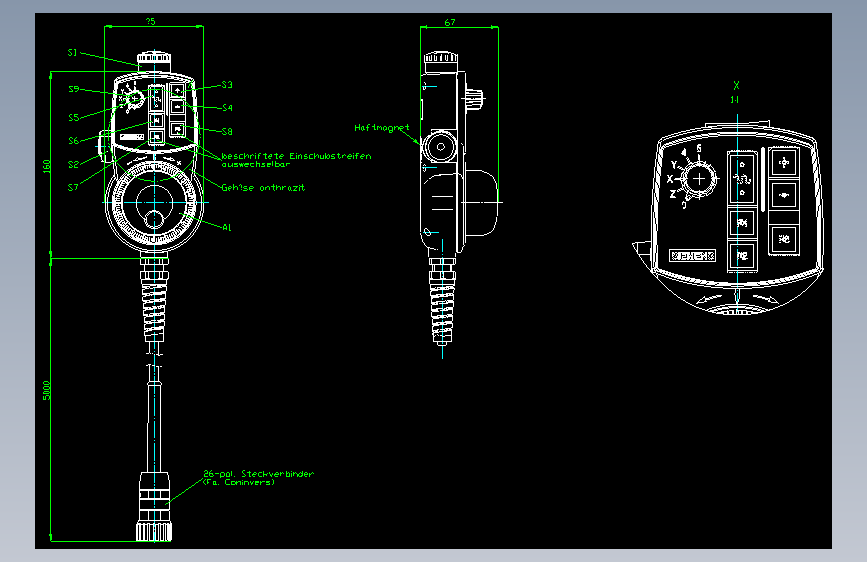867x562 pixels.
Task: Click the SIEMENS nameplate in detail view
Action: (692, 256)
